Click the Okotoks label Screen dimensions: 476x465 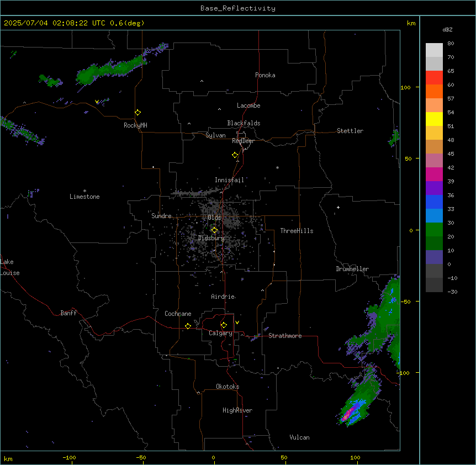pos(228,387)
